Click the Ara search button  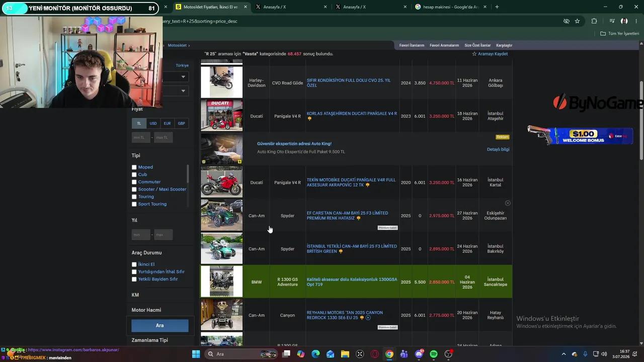pyautogui.click(x=160, y=325)
